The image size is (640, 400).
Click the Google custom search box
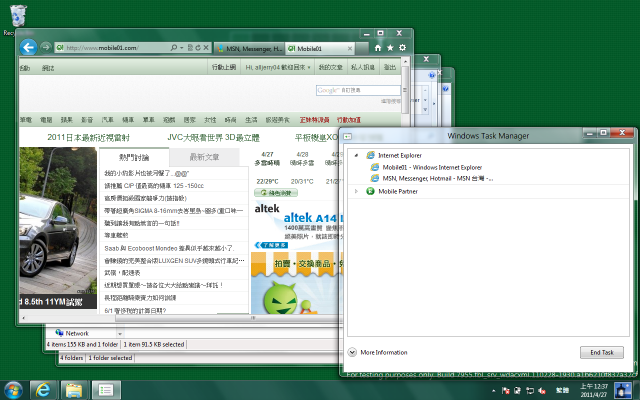[x=358, y=90]
